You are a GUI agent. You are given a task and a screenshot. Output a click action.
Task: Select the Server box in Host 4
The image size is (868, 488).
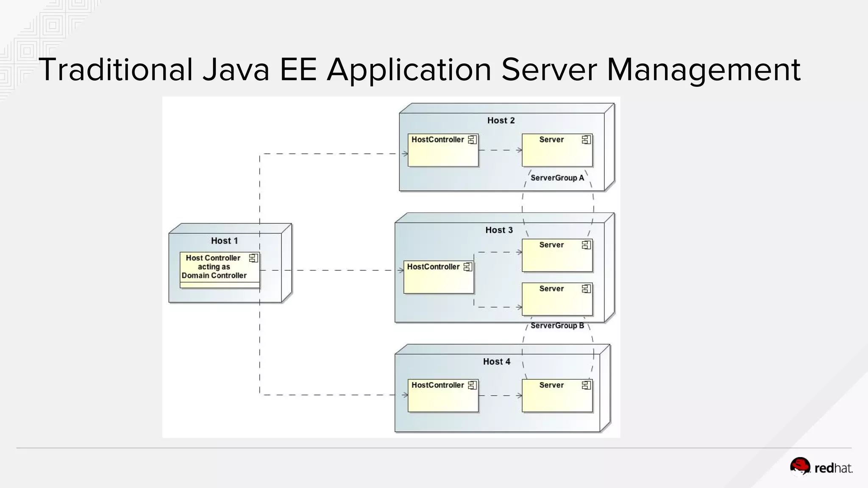click(x=557, y=396)
